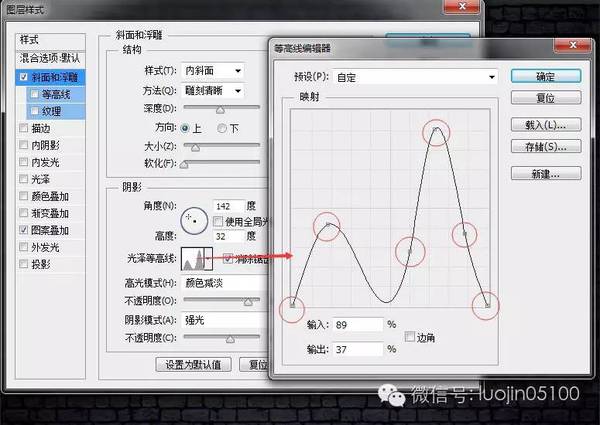Toggle the 等高线 checkbox in styles list
The height and width of the screenshot is (425, 600).
[34, 94]
